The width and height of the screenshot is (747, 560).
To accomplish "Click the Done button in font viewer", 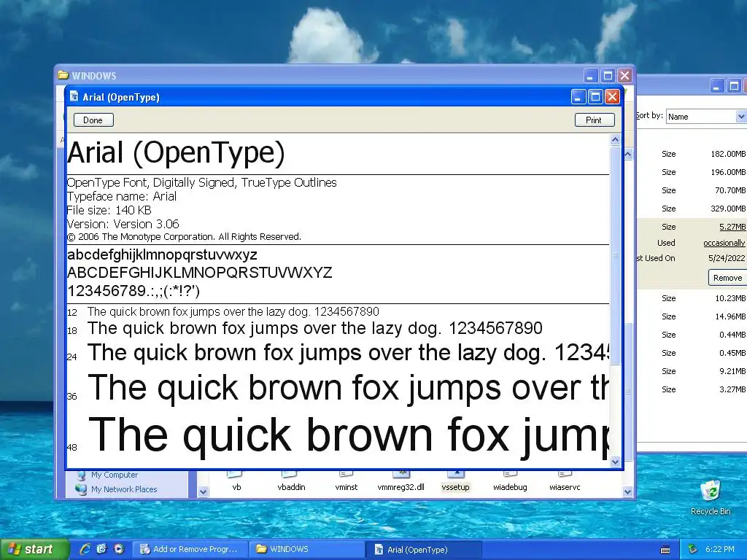I will coord(93,120).
